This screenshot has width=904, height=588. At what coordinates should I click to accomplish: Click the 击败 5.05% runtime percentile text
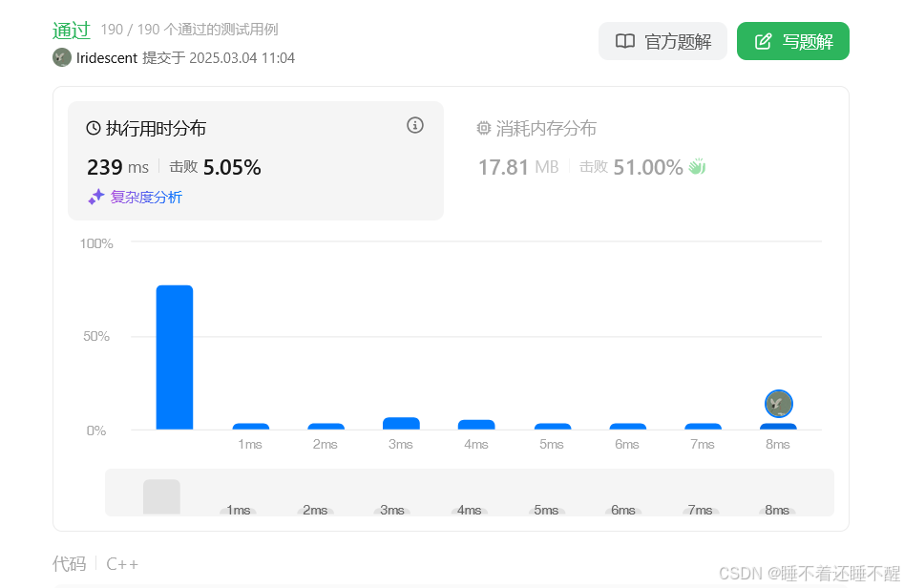click(215, 167)
